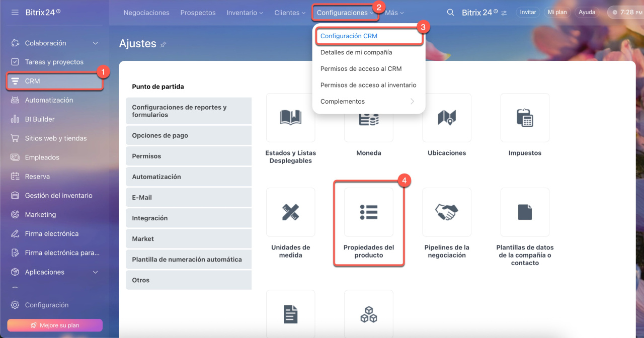Switch to the Opciones de pago tab
Viewport: 644px width, 338px height.
188,135
